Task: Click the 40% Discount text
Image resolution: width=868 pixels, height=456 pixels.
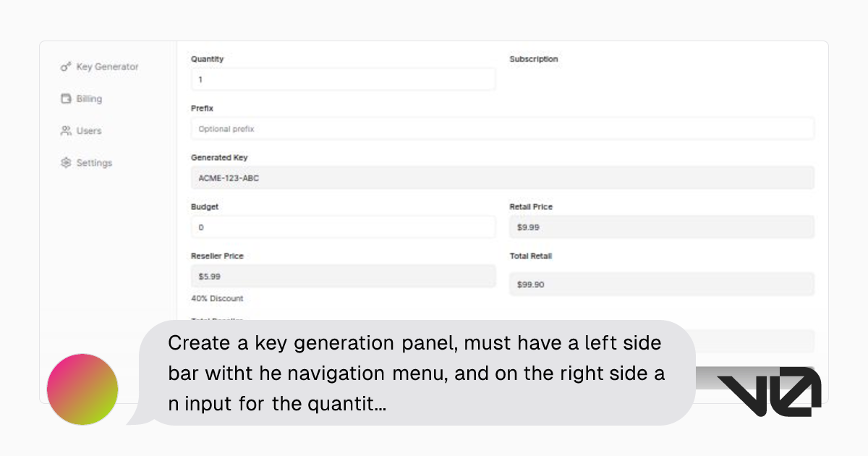Action: (x=216, y=298)
